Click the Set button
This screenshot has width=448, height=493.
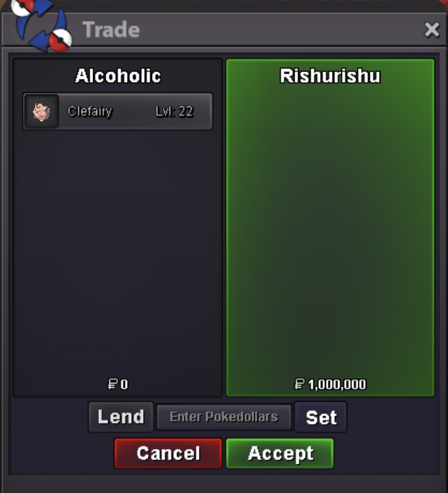pos(321,417)
